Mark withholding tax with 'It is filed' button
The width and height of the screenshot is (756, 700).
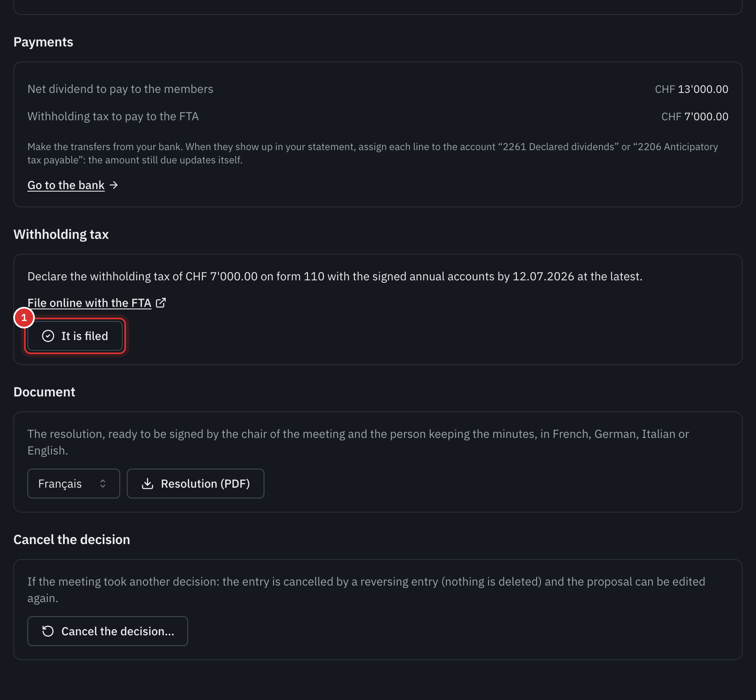point(75,336)
